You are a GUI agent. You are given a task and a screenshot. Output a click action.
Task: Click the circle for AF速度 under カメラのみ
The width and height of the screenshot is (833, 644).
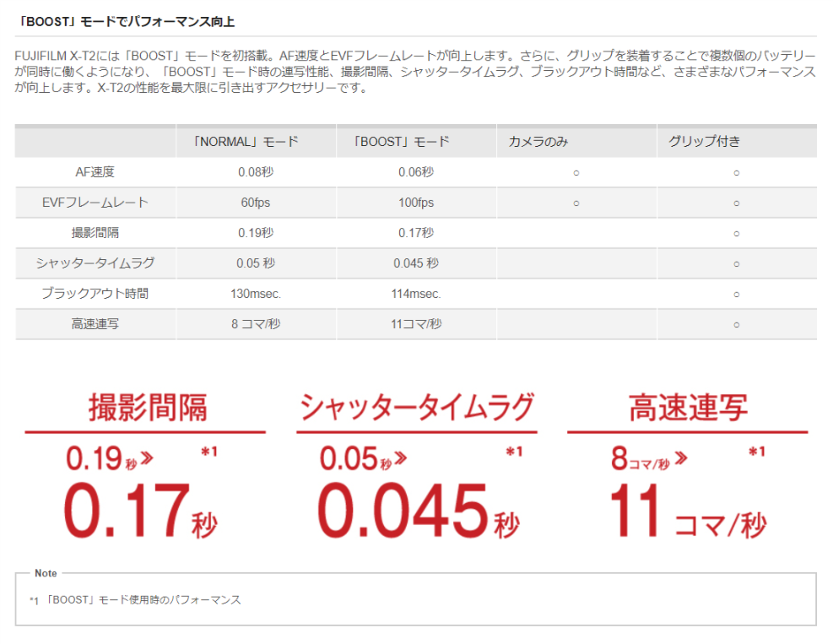coord(576,173)
